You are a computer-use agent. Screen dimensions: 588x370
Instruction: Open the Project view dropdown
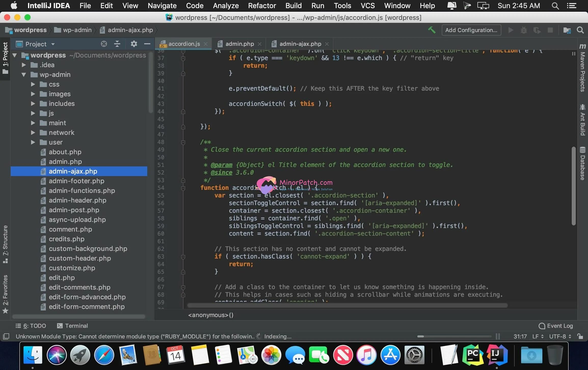pos(53,44)
